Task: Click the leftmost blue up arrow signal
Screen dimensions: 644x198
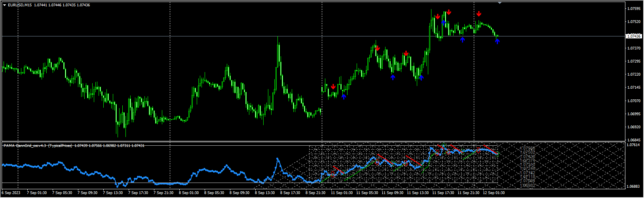Action: tap(344, 96)
